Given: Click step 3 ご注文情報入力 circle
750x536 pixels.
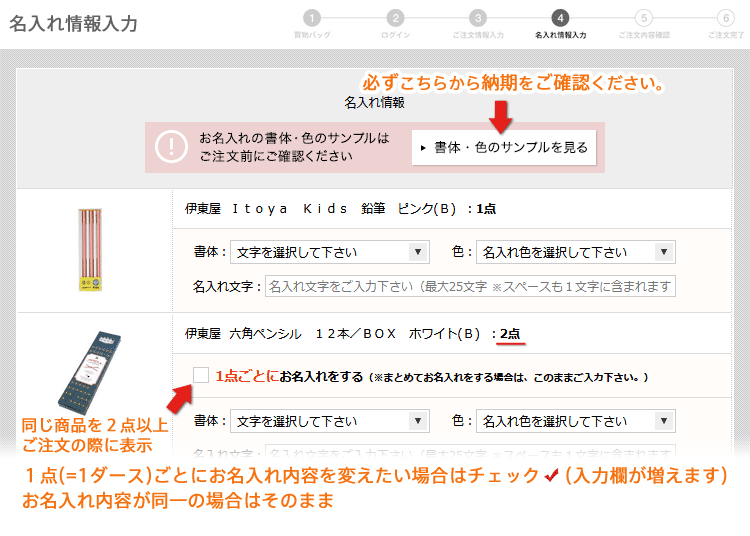Looking at the screenshot, I should [x=478, y=18].
